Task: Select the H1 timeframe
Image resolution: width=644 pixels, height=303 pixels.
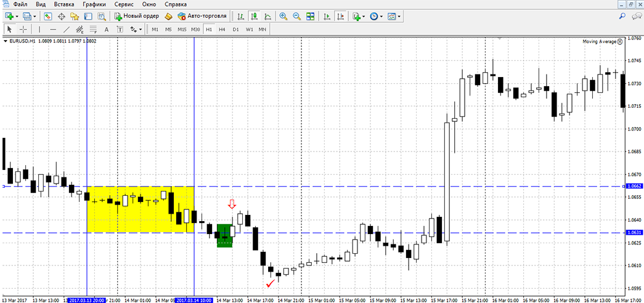Action: click(x=209, y=29)
